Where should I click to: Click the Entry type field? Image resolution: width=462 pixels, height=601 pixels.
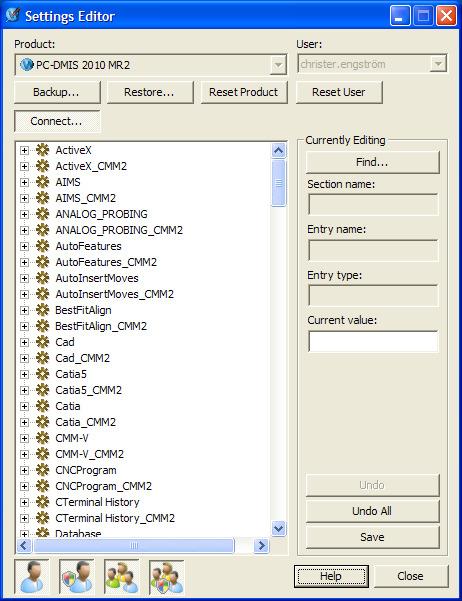[373, 296]
